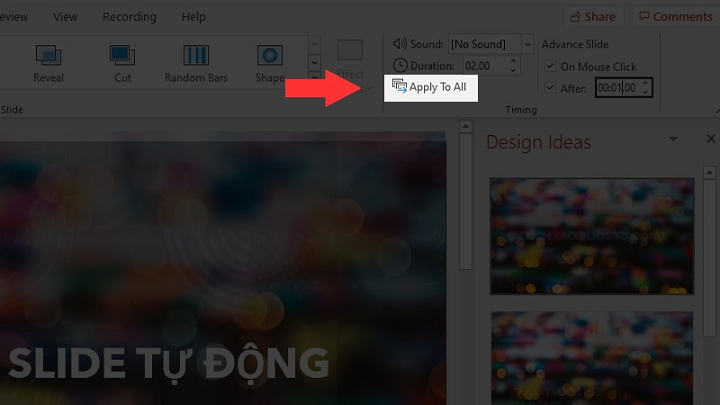Uncheck the After timing checkbox
720x405 pixels.
[550, 87]
